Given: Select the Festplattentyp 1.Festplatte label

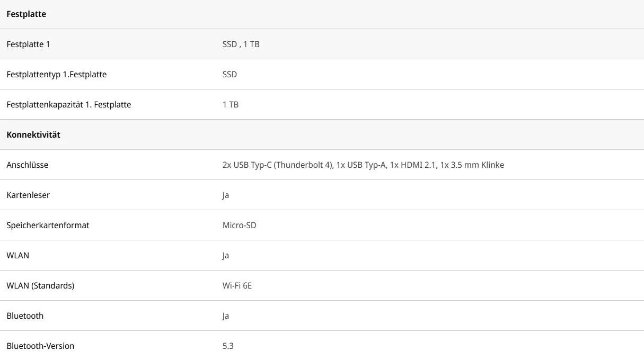Looking at the screenshot, I should [56, 75].
